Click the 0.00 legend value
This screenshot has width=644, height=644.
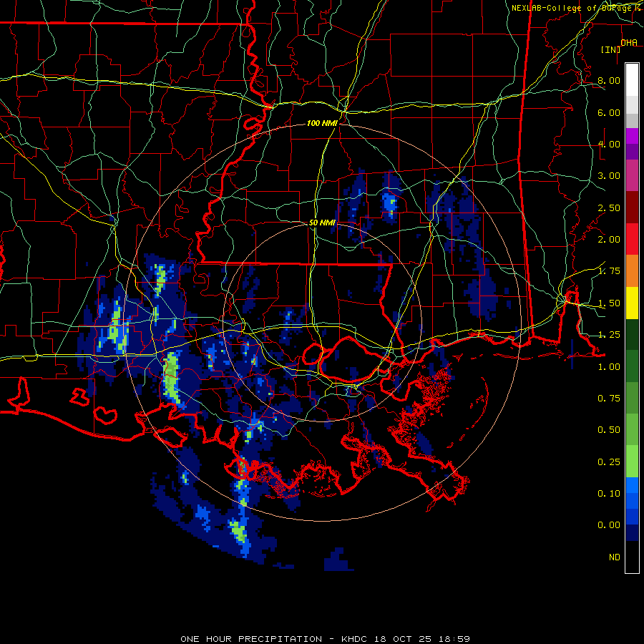(x=609, y=525)
